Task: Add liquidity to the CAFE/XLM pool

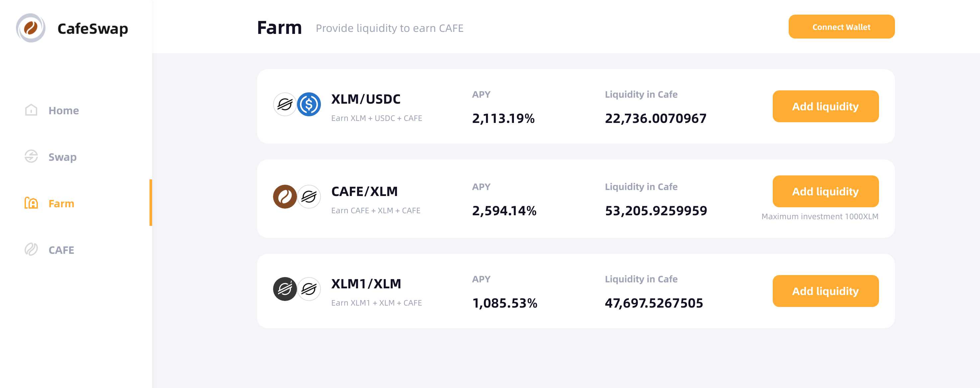Action: [x=825, y=191]
